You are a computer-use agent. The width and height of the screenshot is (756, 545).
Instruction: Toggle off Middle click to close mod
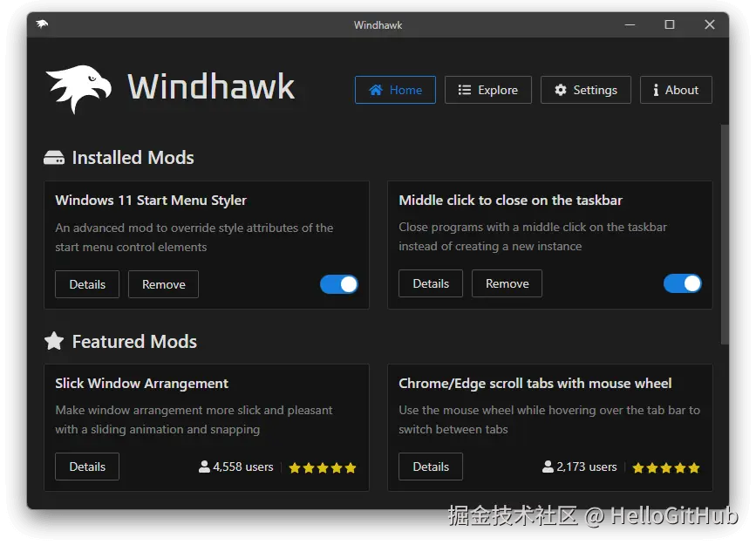point(683,283)
